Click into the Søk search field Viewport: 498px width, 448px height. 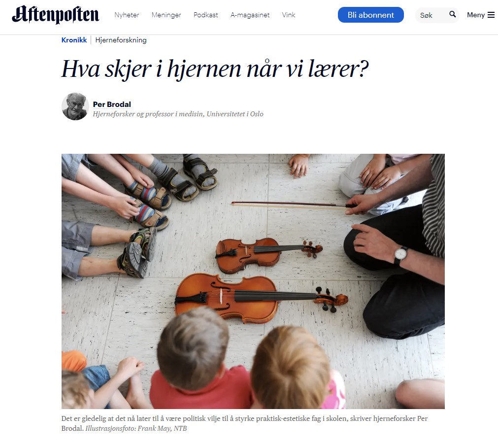tap(432, 15)
